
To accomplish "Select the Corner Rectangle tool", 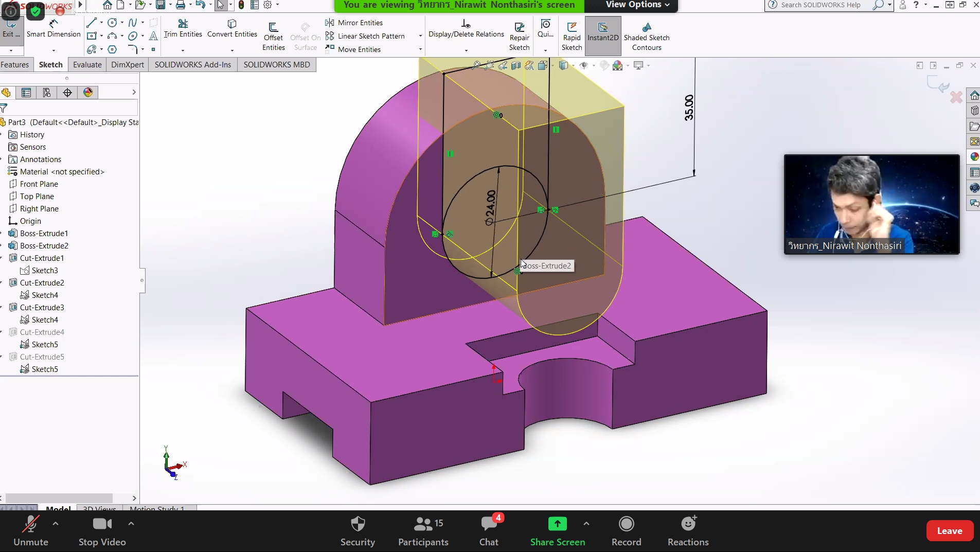I will pyautogui.click(x=92, y=36).
